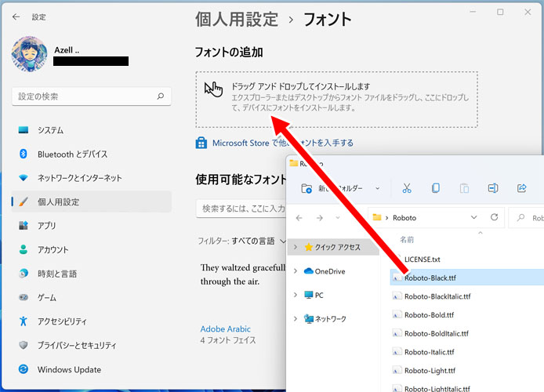544x392 pixels.
Task: Click the gamepad icon beside ゲーム
Action: [24, 297]
